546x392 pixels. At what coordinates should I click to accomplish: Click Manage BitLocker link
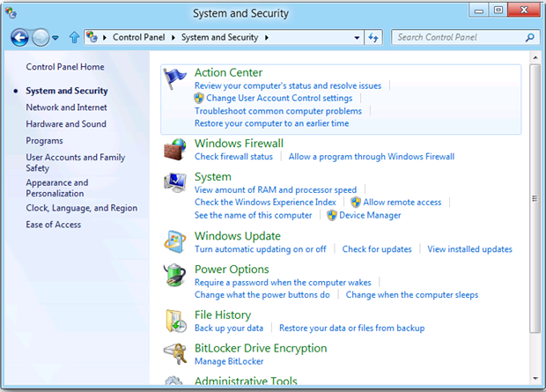229,361
